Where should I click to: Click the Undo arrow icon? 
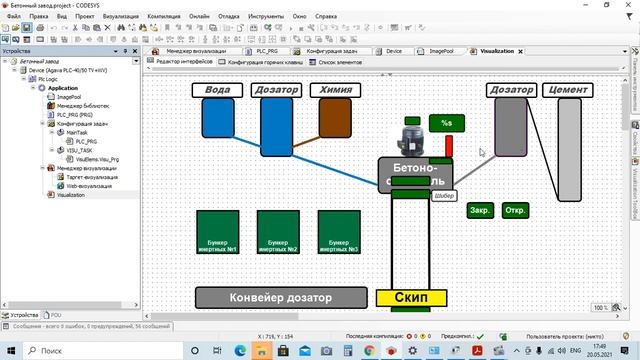(x=53, y=28)
